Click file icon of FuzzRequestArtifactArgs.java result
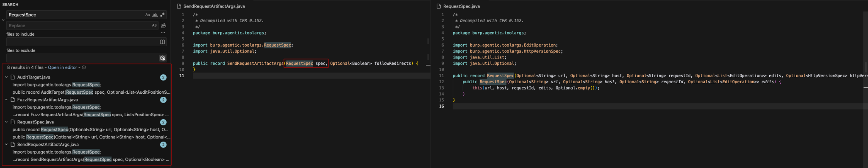This screenshot has height=168, width=868. click(x=13, y=100)
